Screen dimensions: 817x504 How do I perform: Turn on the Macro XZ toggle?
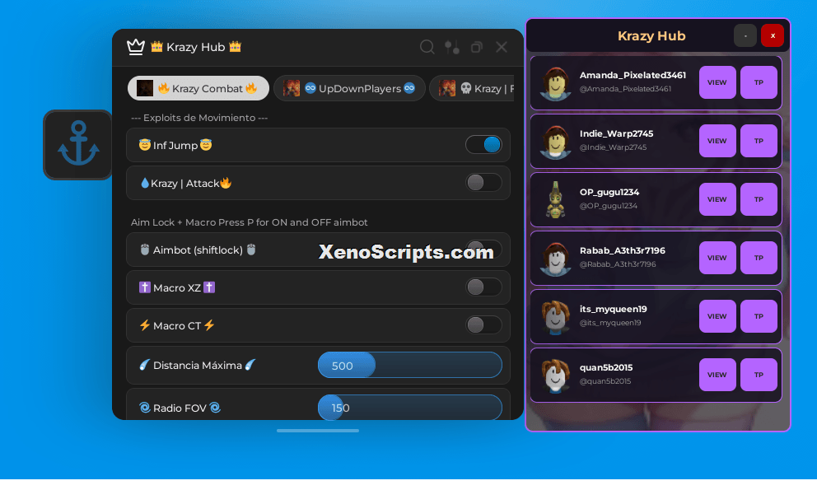(483, 287)
